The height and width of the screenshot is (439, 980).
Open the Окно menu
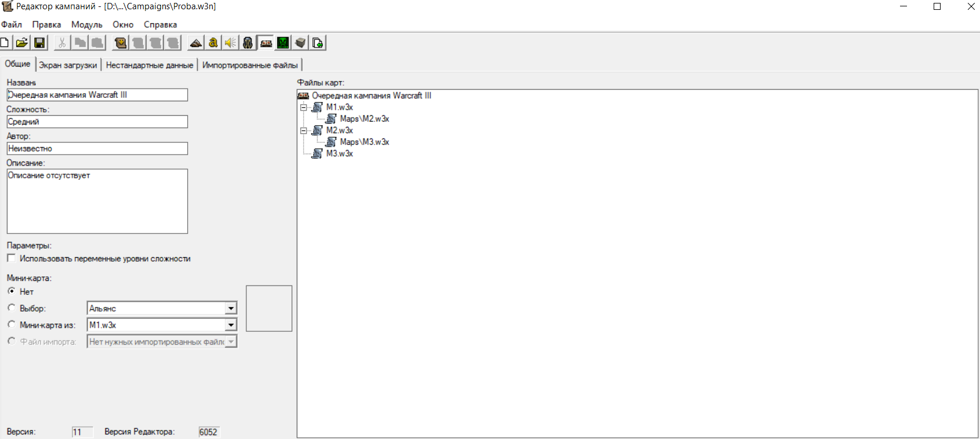(x=123, y=25)
